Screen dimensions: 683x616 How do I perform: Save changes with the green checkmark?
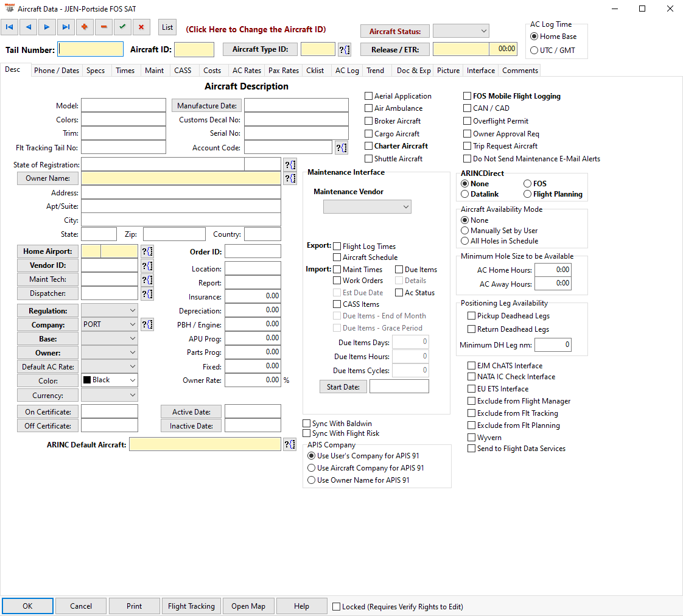(x=122, y=27)
